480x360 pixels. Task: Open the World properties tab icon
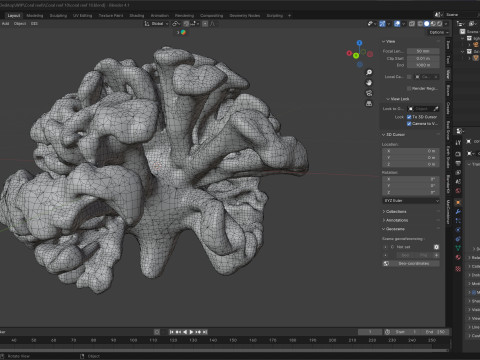click(x=458, y=191)
